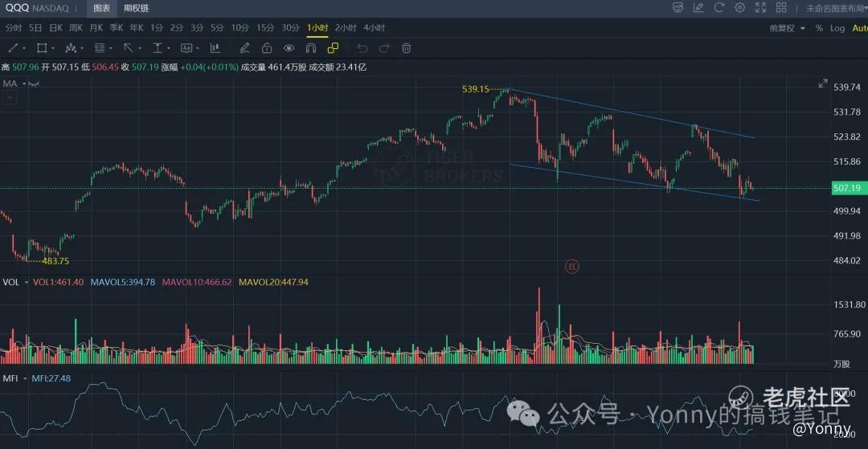868x449 pixels.
Task: Toggle the Auto scale option
Action: [x=860, y=28]
